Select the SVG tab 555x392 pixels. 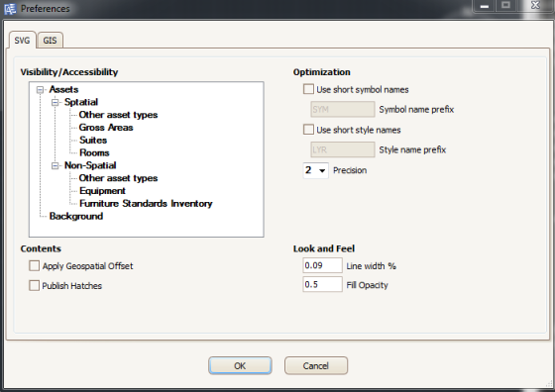(22, 41)
